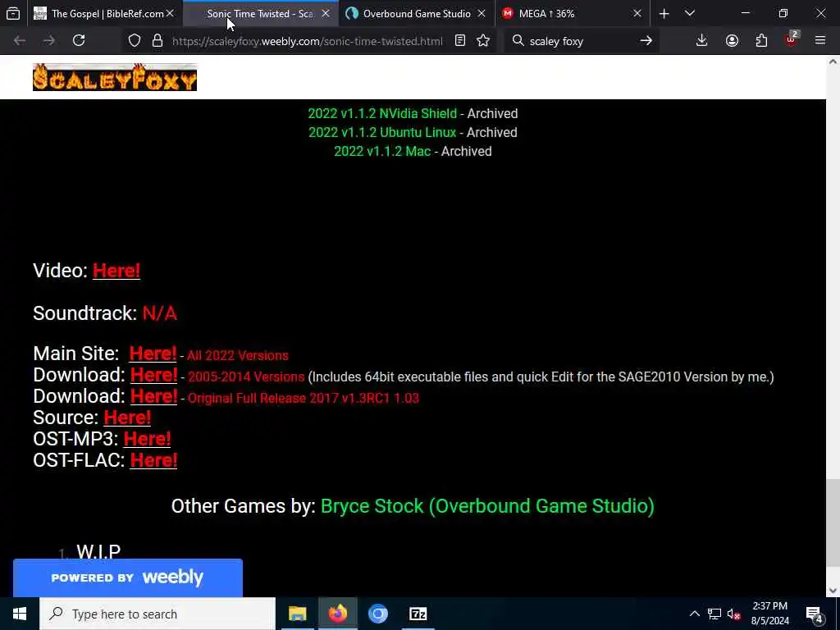Open File Explorer from the taskbar
The height and width of the screenshot is (630, 840).
pos(297,614)
